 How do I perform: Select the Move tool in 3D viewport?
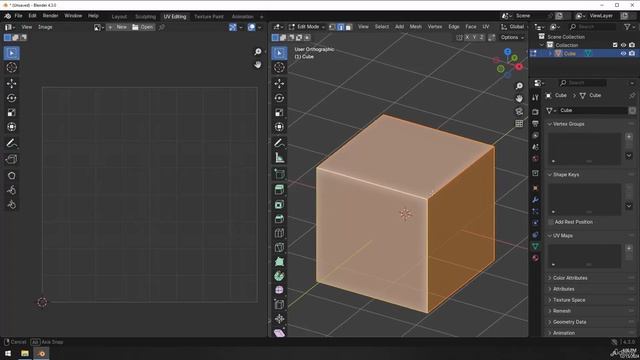click(279, 83)
